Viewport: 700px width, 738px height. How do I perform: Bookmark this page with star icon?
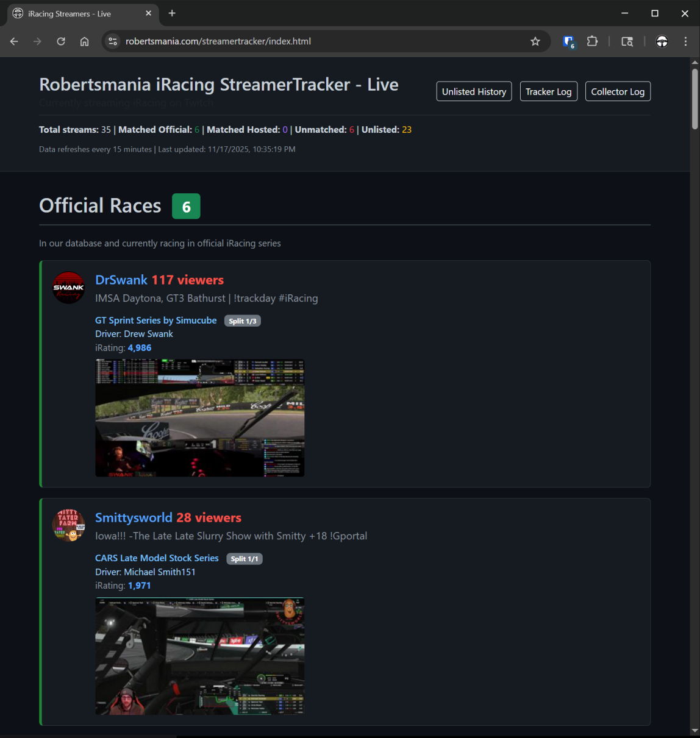[535, 41]
